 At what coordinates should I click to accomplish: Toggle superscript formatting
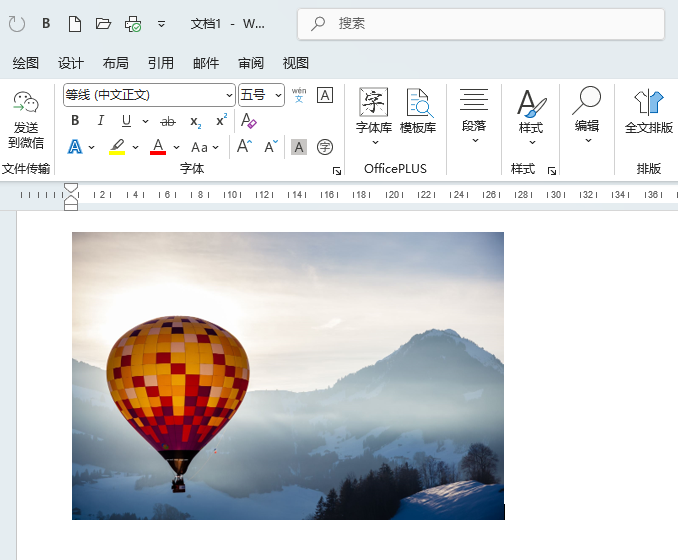click(221, 120)
